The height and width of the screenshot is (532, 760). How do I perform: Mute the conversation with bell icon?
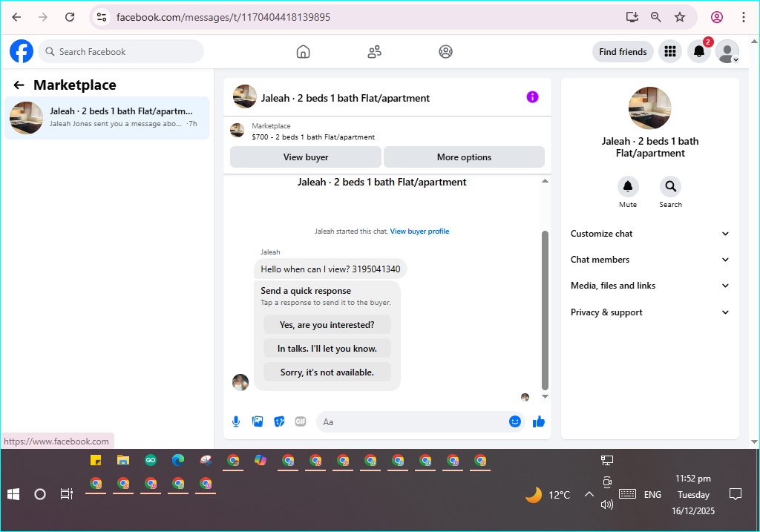pyautogui.click(x=628, y=186)
